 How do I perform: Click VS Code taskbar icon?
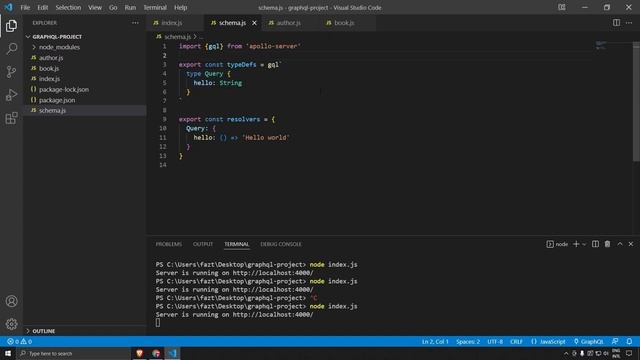tap(172, 353)
